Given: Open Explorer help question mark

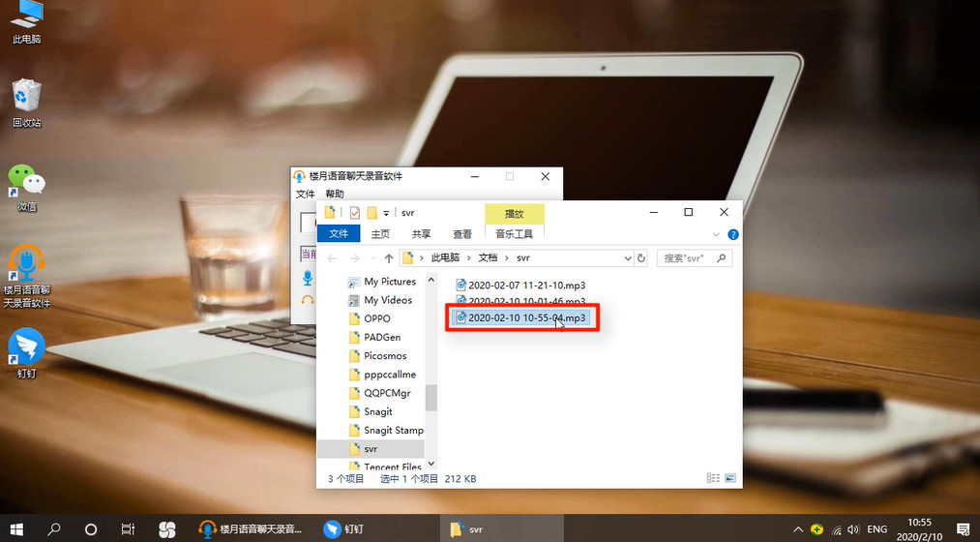Looking at the screenshot, I should point(733,234).
